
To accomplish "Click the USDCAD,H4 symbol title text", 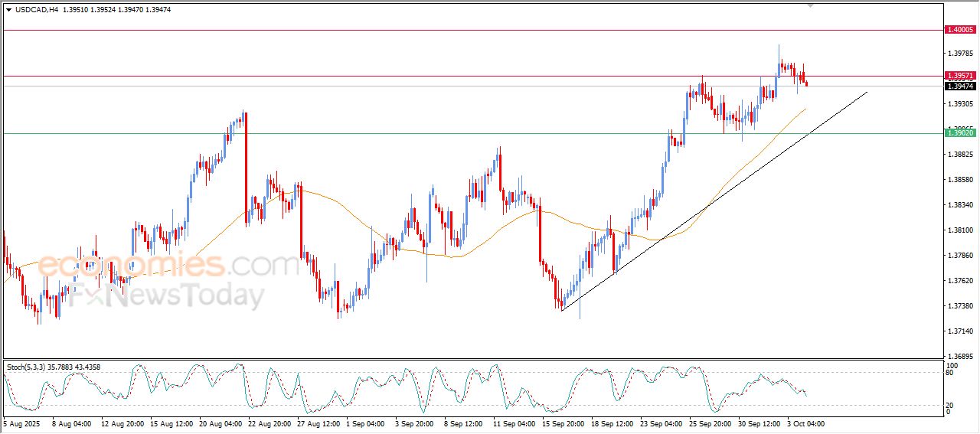I will [37, 10].
